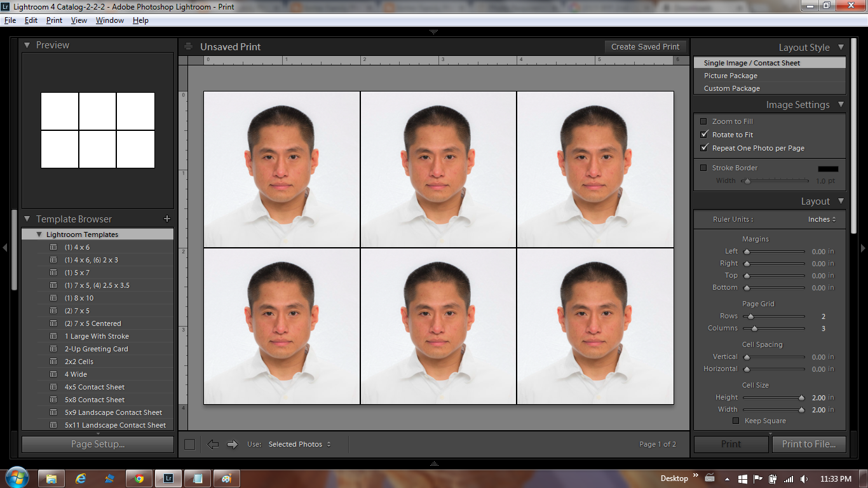Open the File menu
Screen dimensions: 868x488
[10, 20]
